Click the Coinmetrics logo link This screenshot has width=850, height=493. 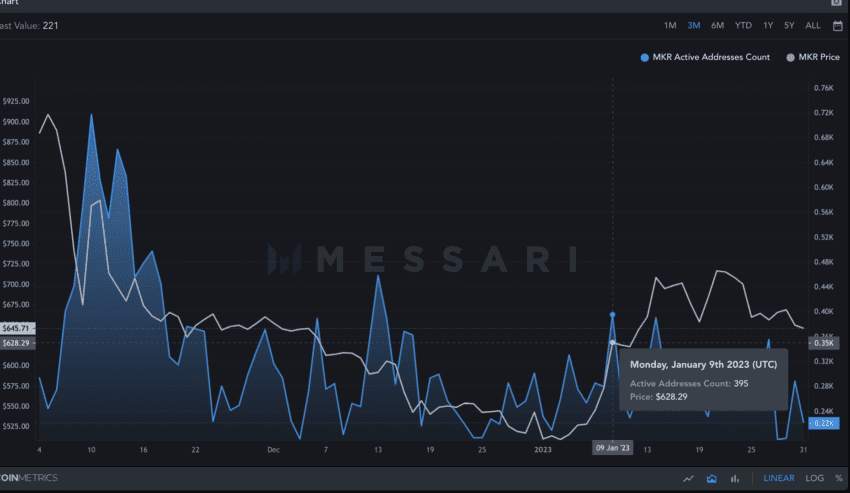(29, 478)
